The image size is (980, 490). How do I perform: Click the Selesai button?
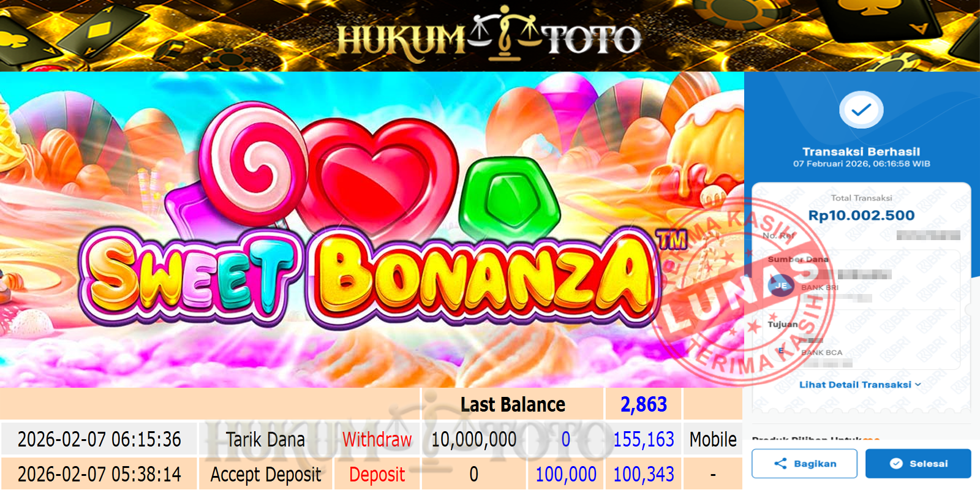(x=918, y=464)
